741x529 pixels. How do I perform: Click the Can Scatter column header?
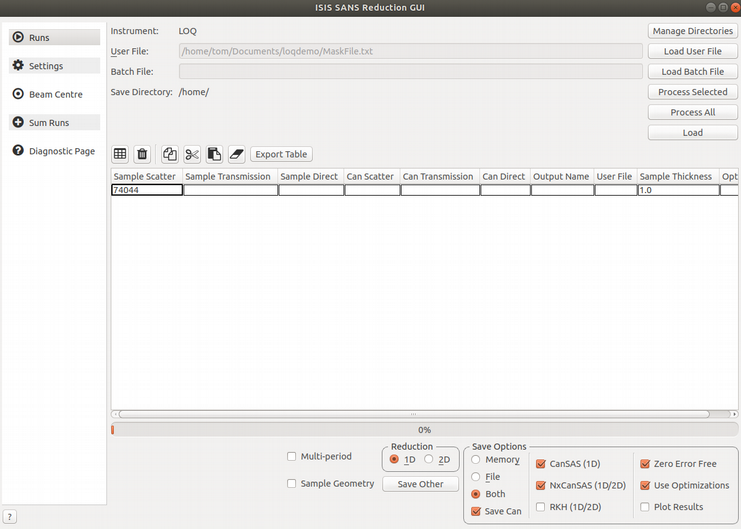click(372, 176)
